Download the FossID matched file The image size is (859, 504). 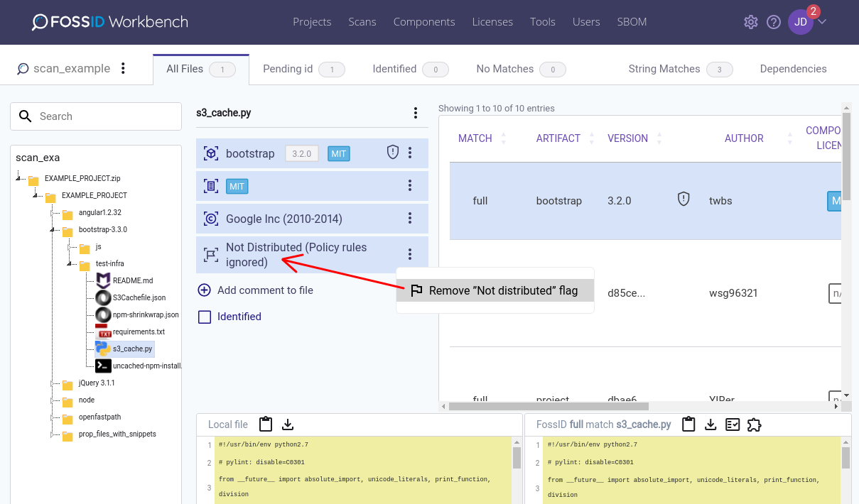point(710,424)
